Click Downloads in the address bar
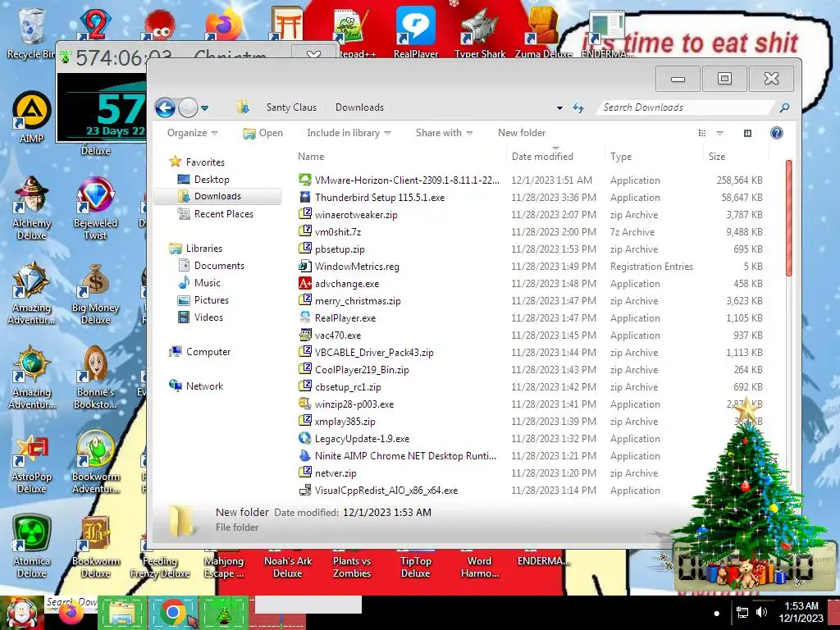This screenshot has height=630, width=840. coord(359,107)
